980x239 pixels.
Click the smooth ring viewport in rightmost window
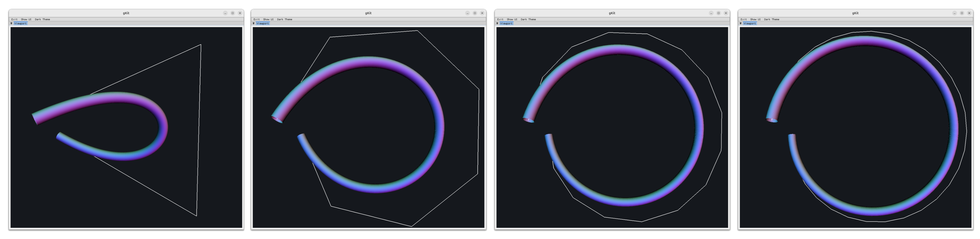856,127
